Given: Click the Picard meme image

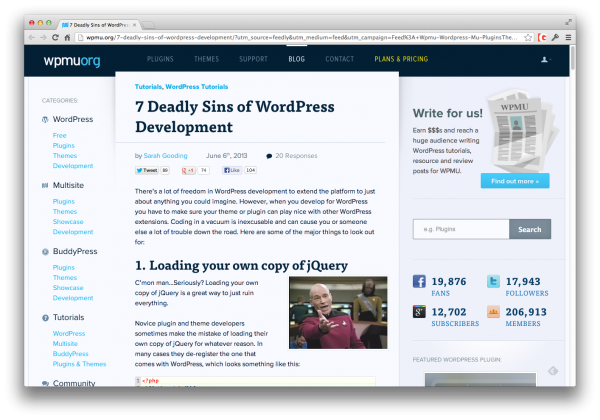Looking at the screenshot, I should coord(338,313).
